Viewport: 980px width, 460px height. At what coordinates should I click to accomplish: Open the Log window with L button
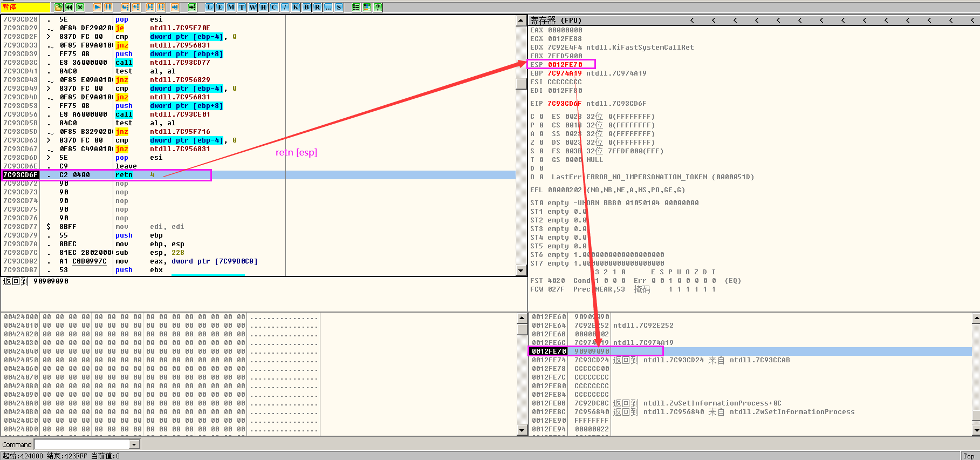(209, 7)
